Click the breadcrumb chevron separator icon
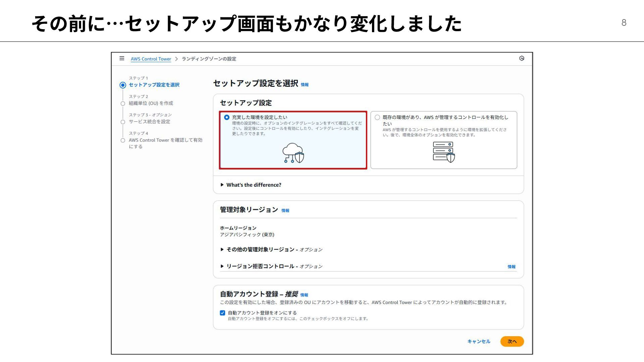The image size is (644, 362). (x=176, y=59)
